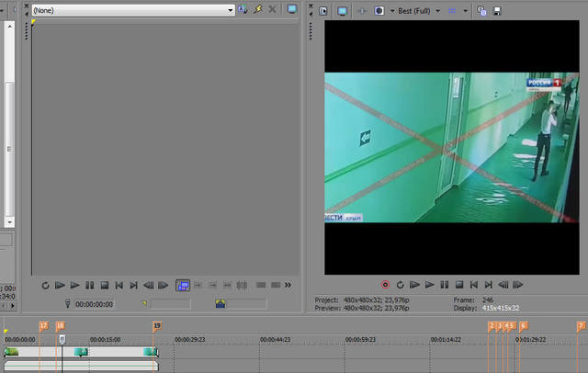The height and width of the screenshot is (373, 588).
Task: Click timeline marker 17
Action: (44, 326)
